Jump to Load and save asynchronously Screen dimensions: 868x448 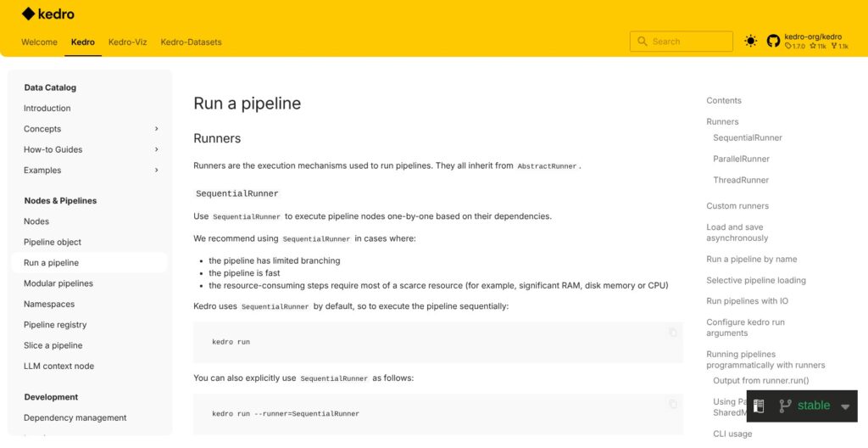[x=737, y=232]
